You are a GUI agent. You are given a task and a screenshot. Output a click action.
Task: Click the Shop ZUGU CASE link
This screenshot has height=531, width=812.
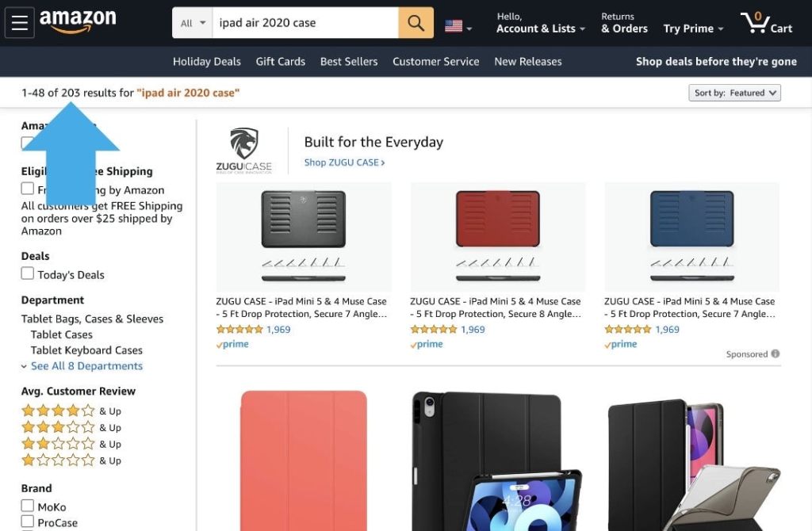coord(344,162)
